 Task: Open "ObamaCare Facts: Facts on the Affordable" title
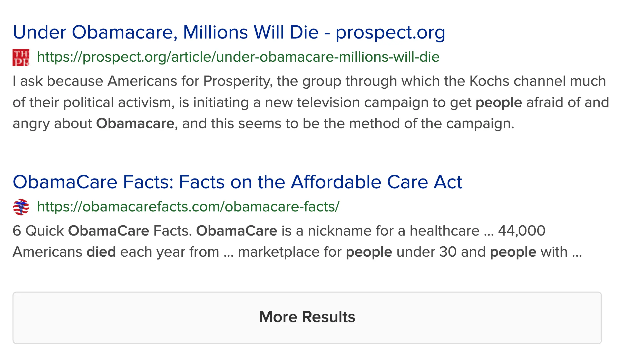coord(237,182)
